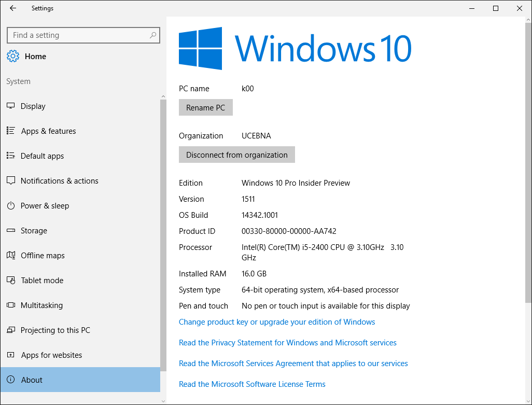The height and width of the screenshot is (405, 532).
Task: Select the About page
Action: click(x=80, y=380)
